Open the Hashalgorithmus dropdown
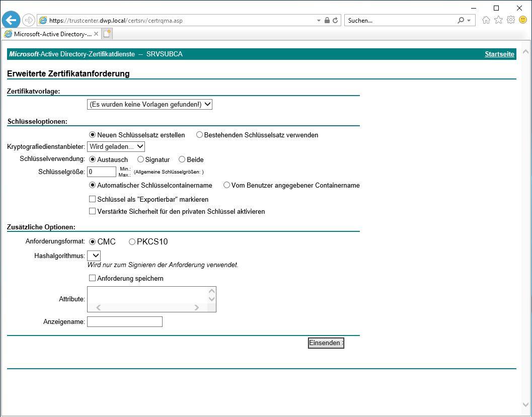The height and width of the screenshot is (417, 532). pyautogui.click(x=94, y=256)
